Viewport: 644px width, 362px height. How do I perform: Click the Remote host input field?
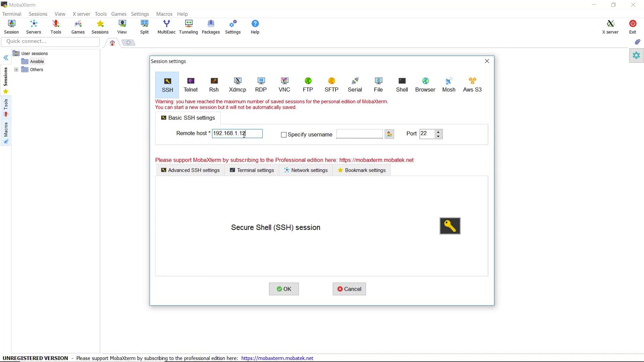click(x=237, y=133)
